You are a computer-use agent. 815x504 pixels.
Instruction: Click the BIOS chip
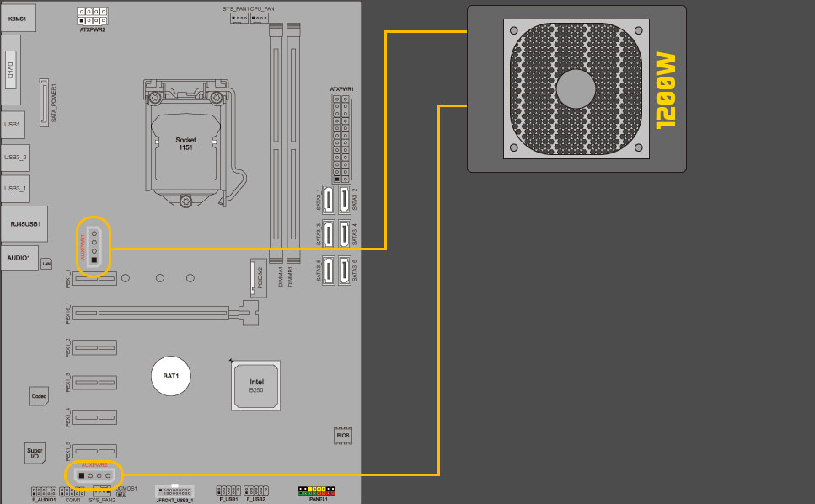(x=342, y=436)
